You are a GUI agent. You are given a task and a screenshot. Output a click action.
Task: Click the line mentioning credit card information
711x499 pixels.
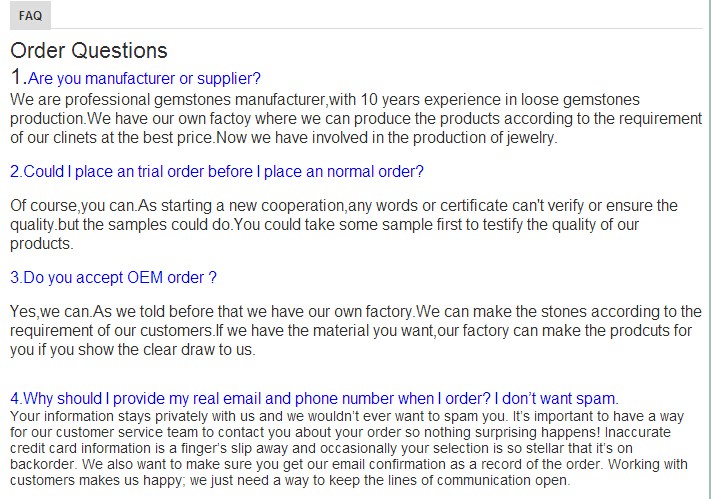(x=321, y=448)
